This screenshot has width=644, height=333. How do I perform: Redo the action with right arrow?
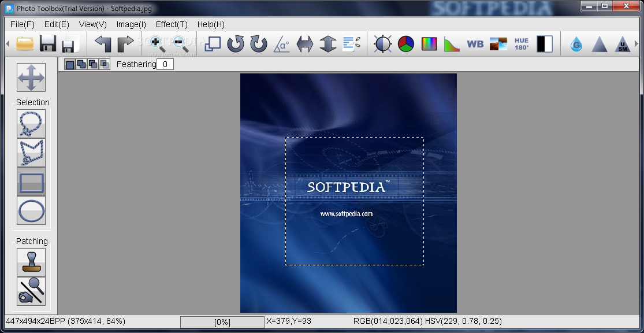(x=125, y=43)
